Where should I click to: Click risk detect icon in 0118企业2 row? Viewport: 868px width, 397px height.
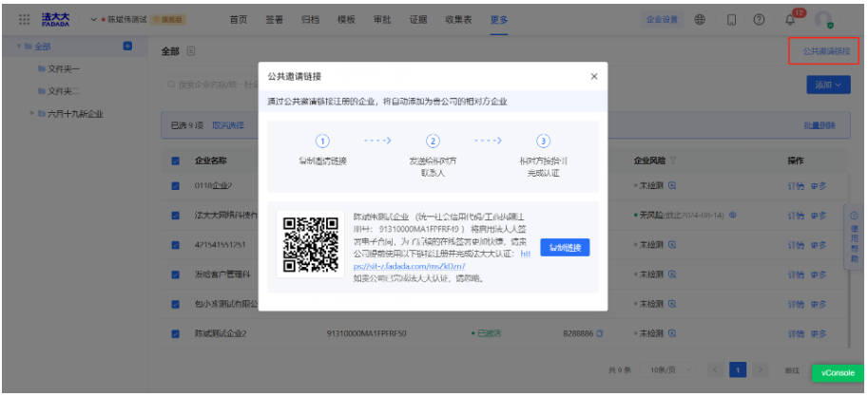coord(672,185)
